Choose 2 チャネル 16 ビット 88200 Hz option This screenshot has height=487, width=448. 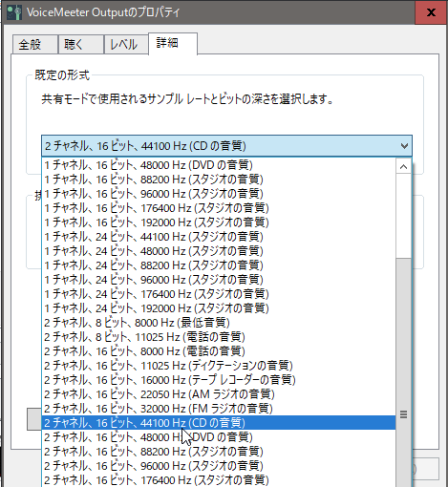tap(219, 452)
